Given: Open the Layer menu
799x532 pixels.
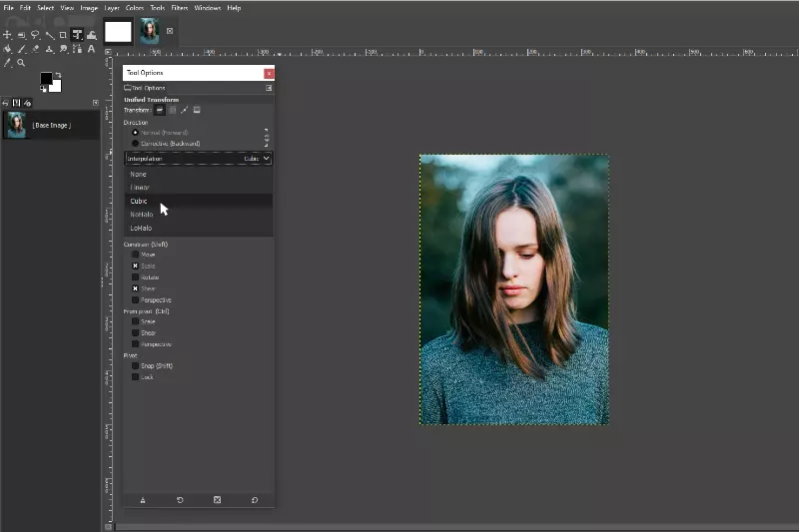Looking at the screenshot, I should (x=112, y=8).
